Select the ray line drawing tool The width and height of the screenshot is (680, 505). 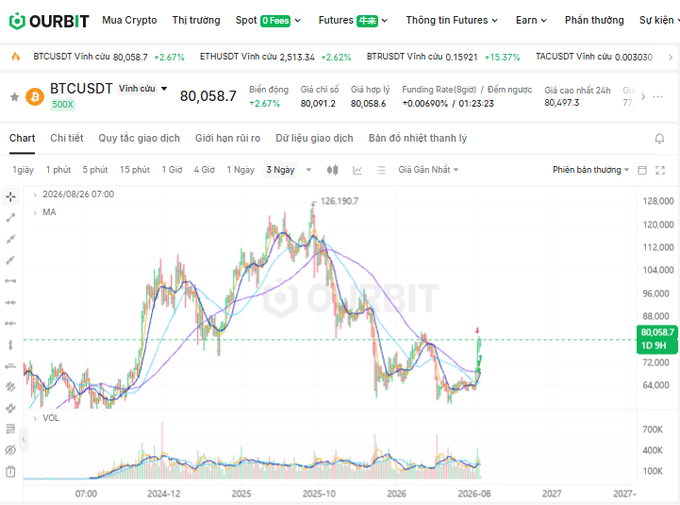tap(11, 260)
